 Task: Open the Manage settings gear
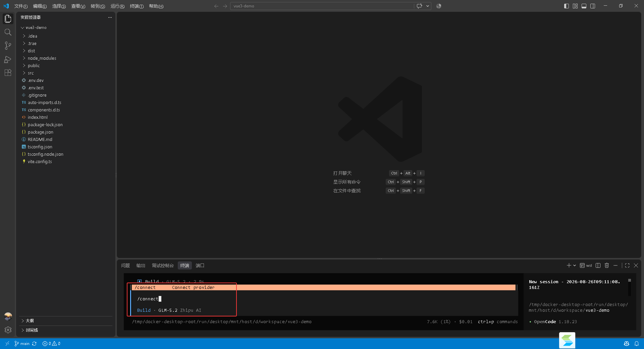coord(8,330)
